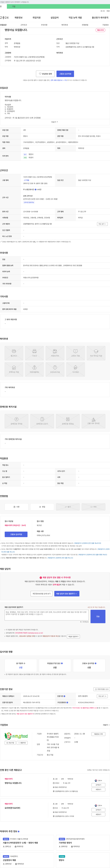Click the heart icon in 관심정보 등록
The height and width of the screenshot is (868, 110).
[40, 74]
